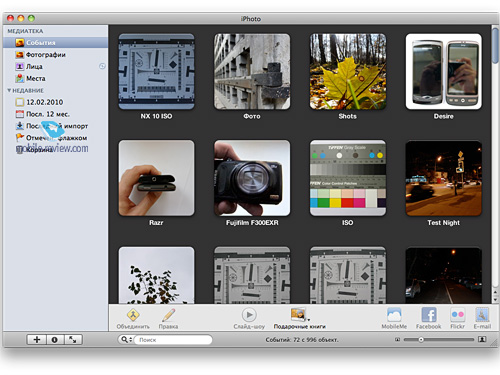Click the small round indicator beside Лица
This screenshot has height=375, width=500.
[x=102, y=66]
